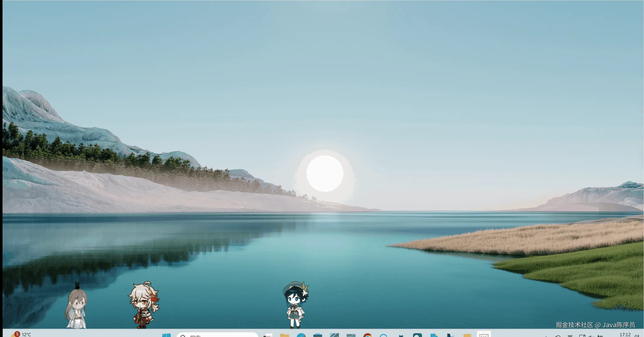Open Microsoft Store from the taskbar

coord(318,335)
